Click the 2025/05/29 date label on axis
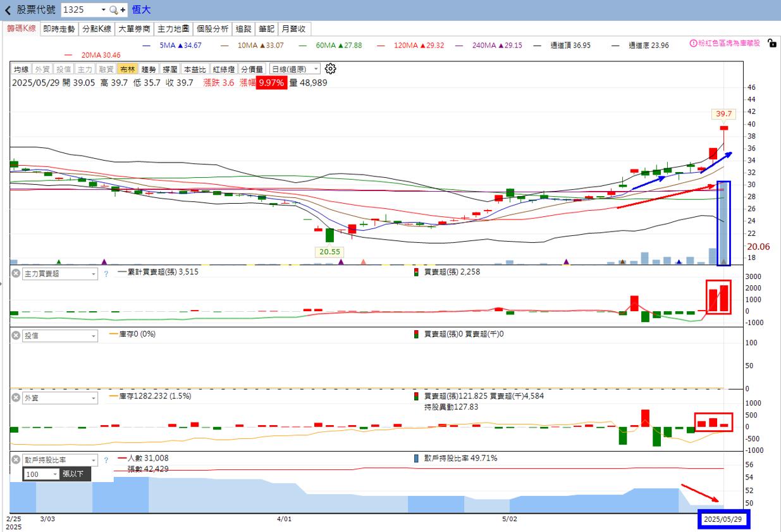Screen dimensions: 781x532 click(x=724, y=519)
